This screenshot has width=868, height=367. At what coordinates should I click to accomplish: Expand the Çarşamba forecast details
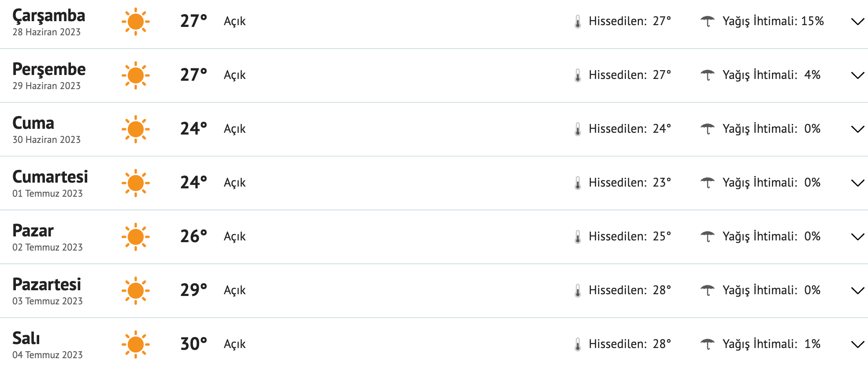tap(857, 22)
